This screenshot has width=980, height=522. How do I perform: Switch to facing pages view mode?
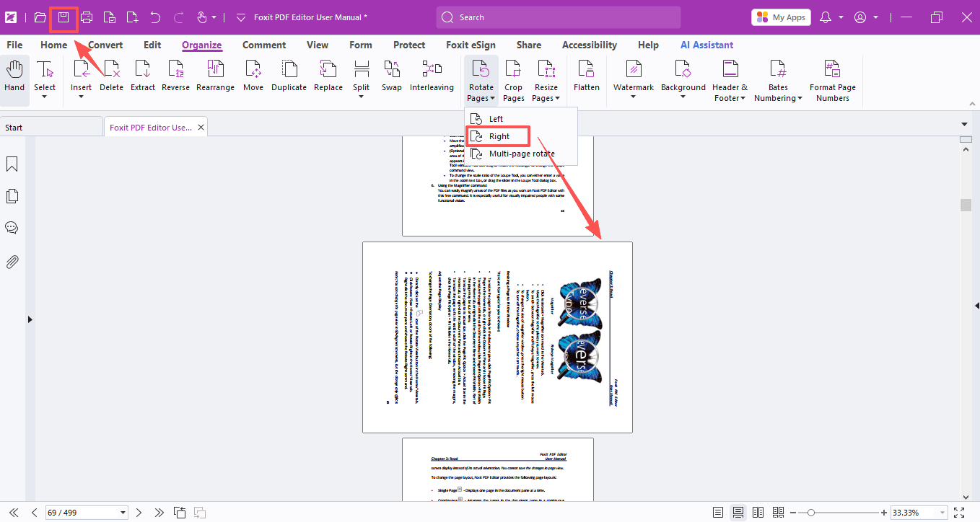click(758, 513)
